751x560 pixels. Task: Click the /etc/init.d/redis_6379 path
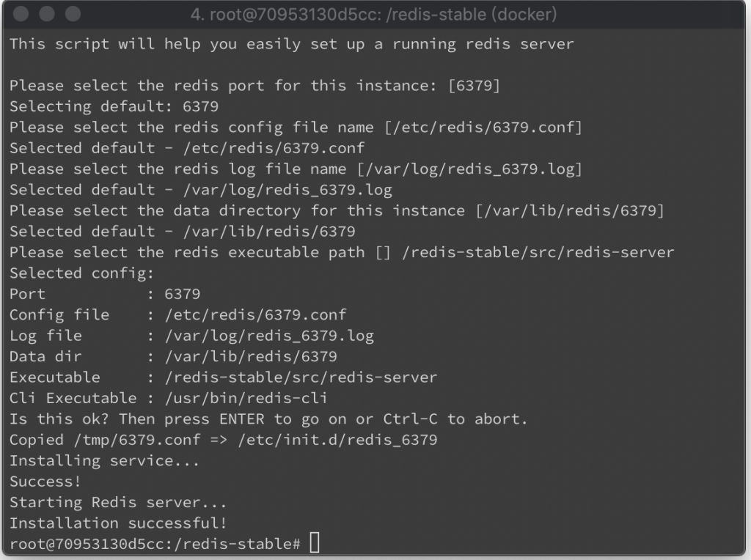(x=337, y=440)
